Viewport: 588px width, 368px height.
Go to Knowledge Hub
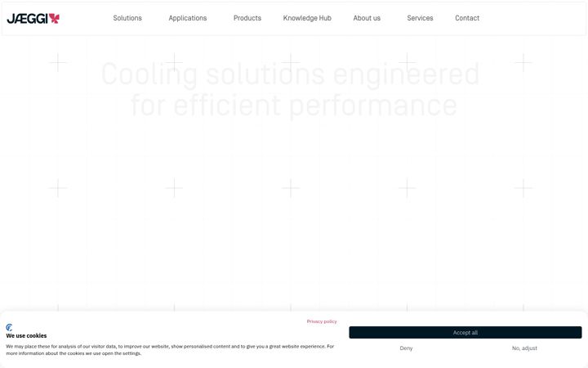tap(307, 18)
